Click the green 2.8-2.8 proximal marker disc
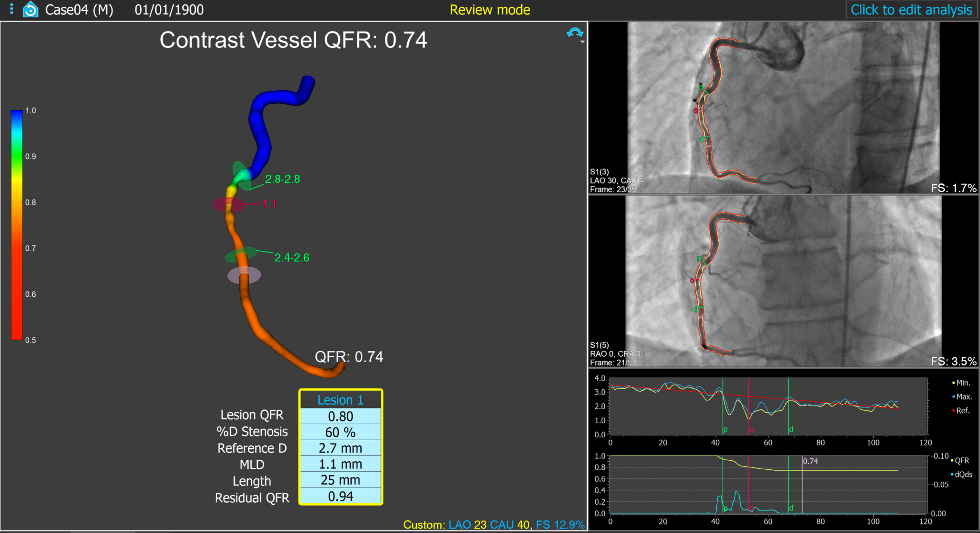 click(x=242, y=175)
